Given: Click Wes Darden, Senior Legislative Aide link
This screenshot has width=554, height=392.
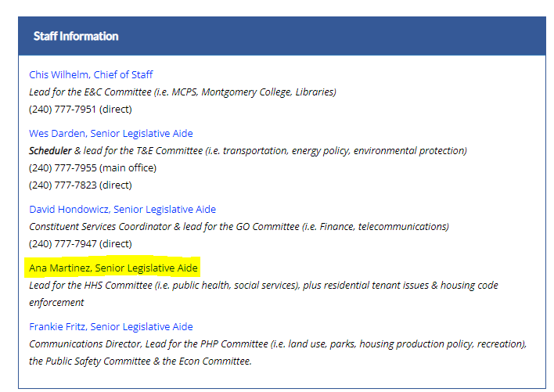Looking at the screenshot, I should tap(110, 134).
